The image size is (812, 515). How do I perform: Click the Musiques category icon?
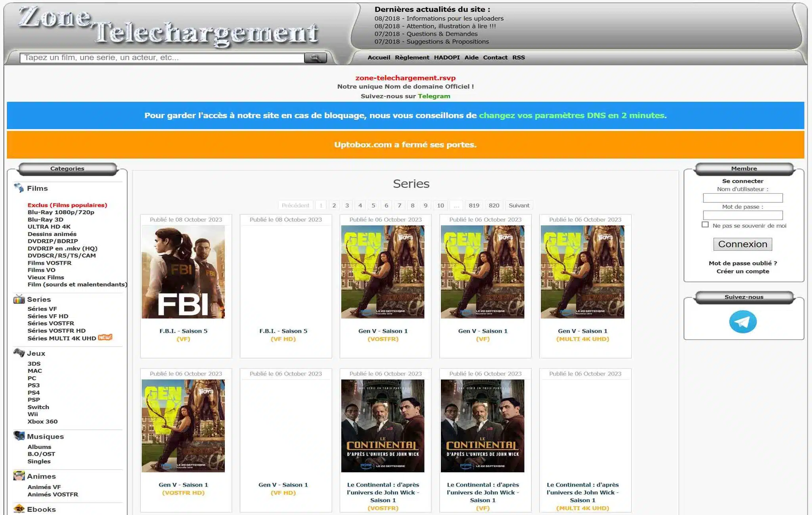point(19,436)
